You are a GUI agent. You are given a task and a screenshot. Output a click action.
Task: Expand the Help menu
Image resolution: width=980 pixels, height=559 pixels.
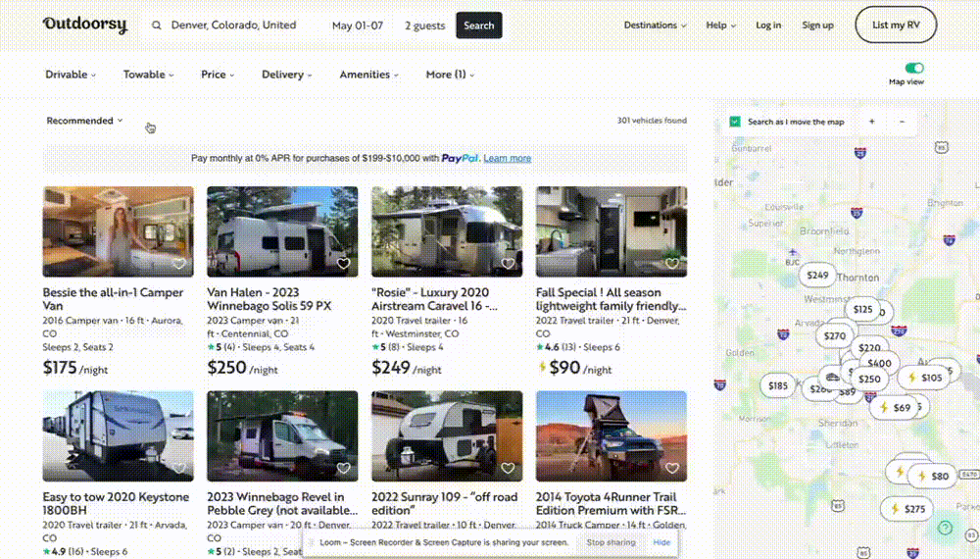pos(720,25)
